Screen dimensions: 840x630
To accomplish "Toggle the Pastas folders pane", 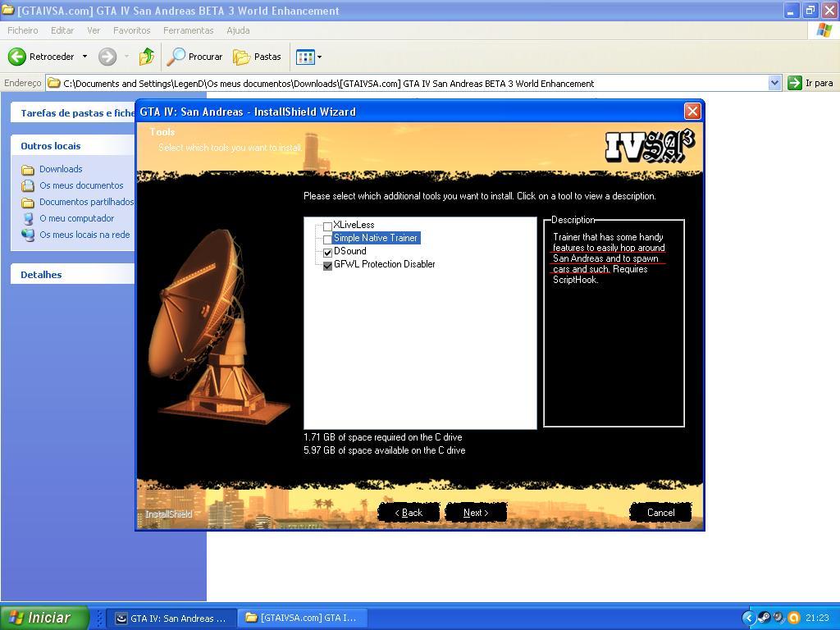I will 257,57.
